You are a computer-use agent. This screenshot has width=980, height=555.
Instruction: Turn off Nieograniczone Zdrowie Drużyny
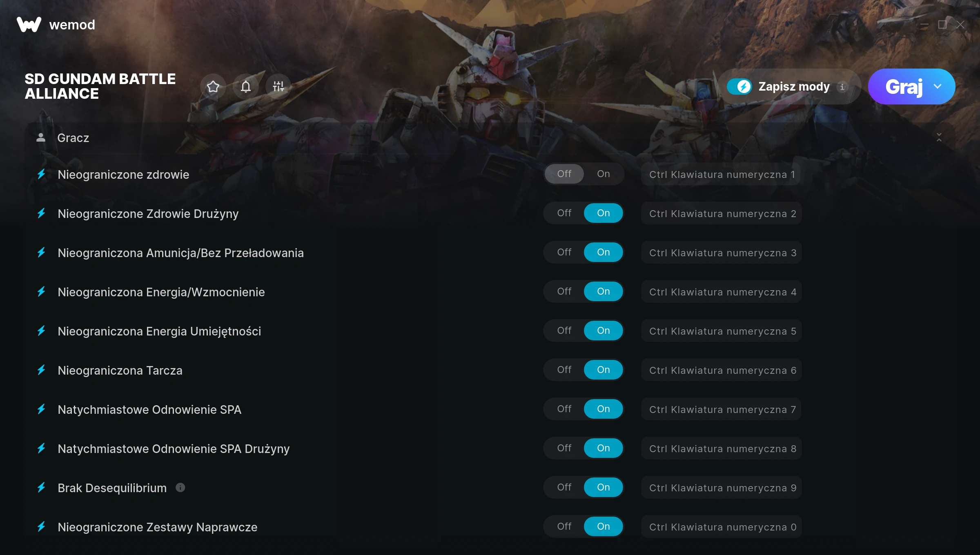tap(564, 213)
